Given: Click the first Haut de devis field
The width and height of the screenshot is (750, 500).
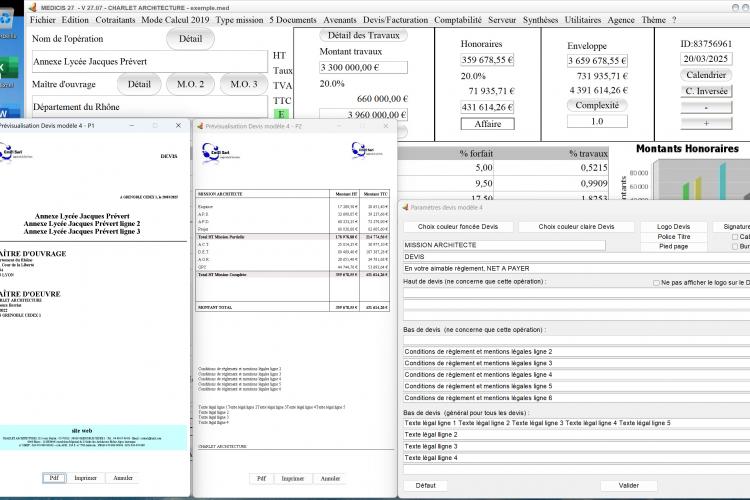Looking at the screenshot, I should (x=576, y=293).
